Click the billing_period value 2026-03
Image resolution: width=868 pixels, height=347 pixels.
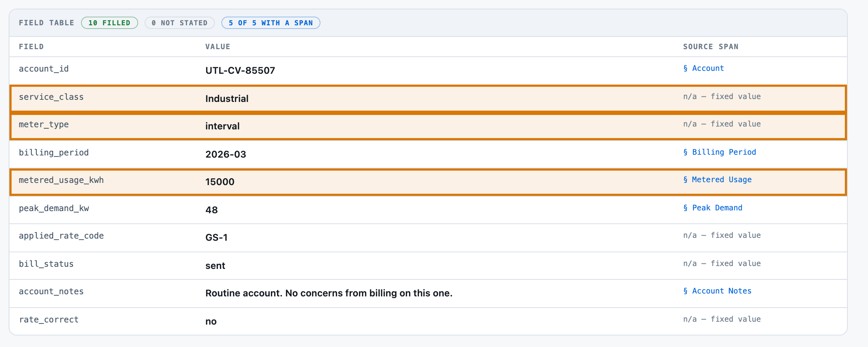(x=226, y=154)
